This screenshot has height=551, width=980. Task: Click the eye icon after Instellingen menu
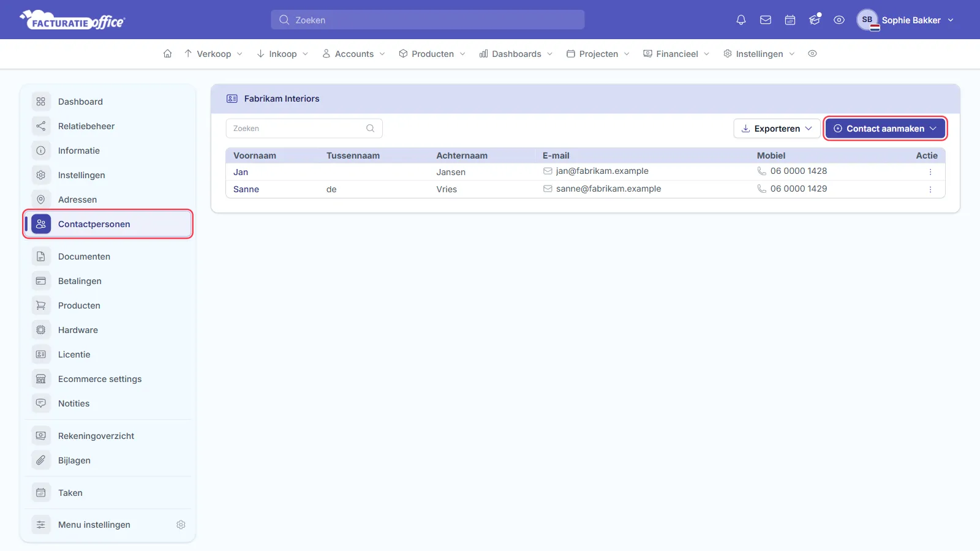812,54
